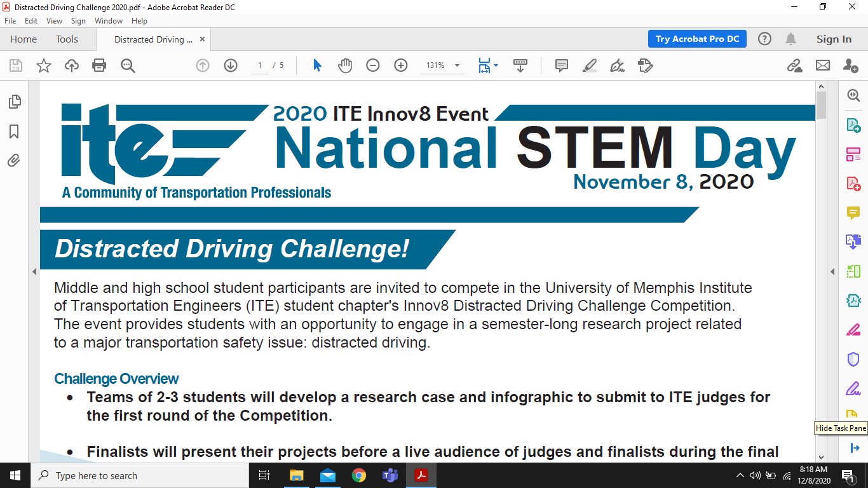Upload the file to Document Cloud

72,65
